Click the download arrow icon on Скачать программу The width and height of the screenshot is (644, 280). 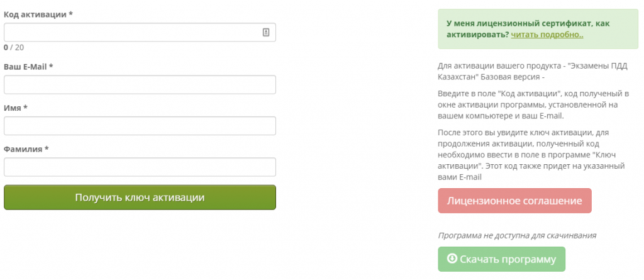[452, 259]
